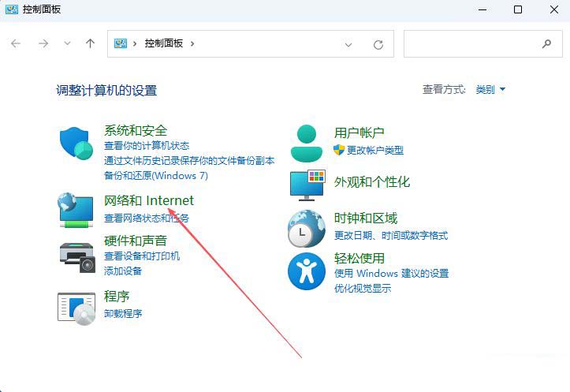Open the User Accounts person icon
The width and height of the screenshot is (570, 392).
pos(307,144)
